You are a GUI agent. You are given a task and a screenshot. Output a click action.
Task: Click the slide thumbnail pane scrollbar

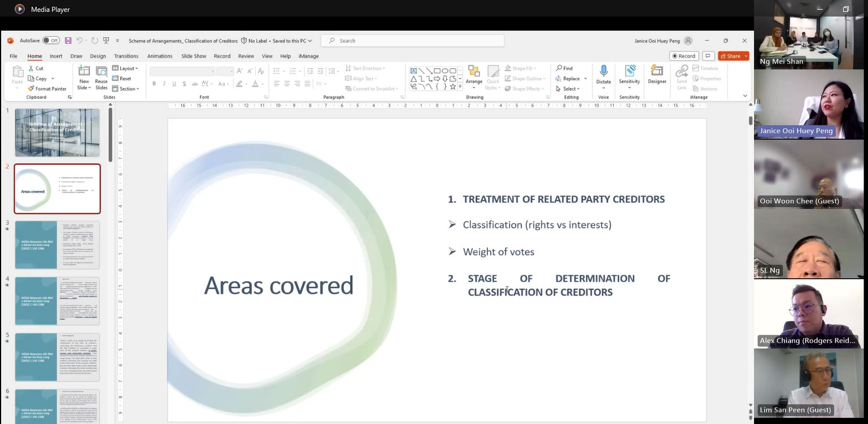pyautogui.click(x=111, y=135)
